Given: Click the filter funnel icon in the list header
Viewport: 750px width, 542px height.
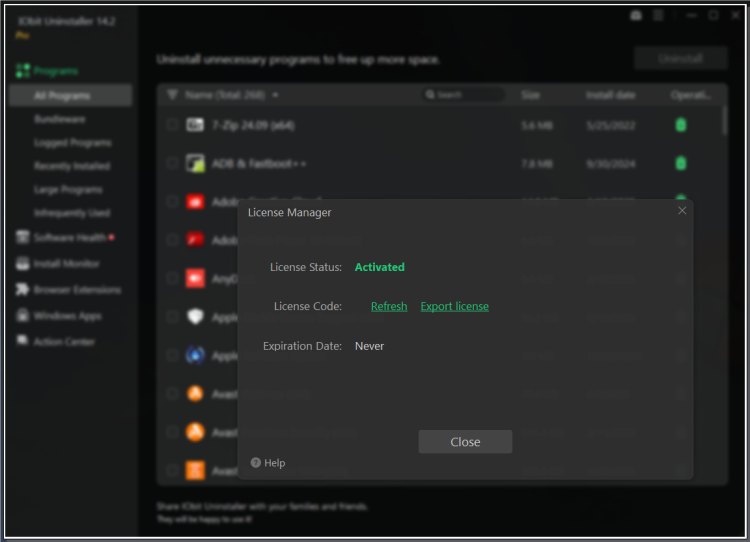Looking at the screenshot, I should point(172,95).
